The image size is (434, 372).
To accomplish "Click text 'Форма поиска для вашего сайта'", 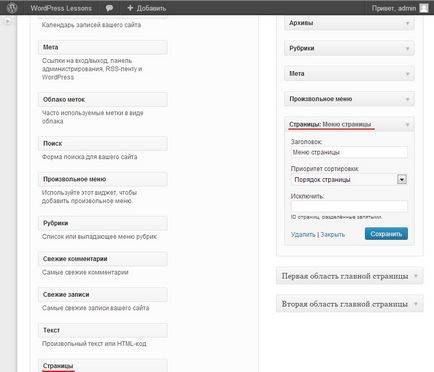I will [89, 157].
